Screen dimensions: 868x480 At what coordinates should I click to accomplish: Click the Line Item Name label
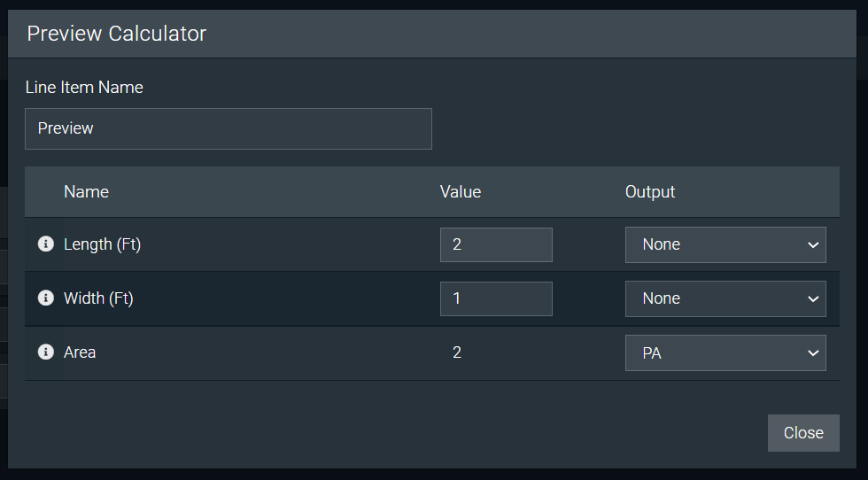[84, 87]
